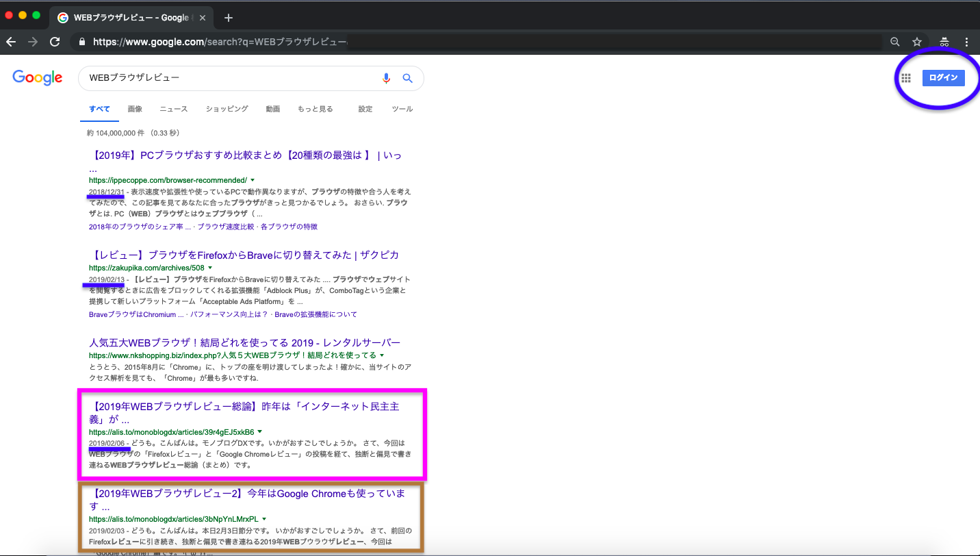Image resolution: width=980 pixels, height=556 pixels.
Task: Open the もっと見る menu
Action: pyautogui.click(x=315, y=109)
